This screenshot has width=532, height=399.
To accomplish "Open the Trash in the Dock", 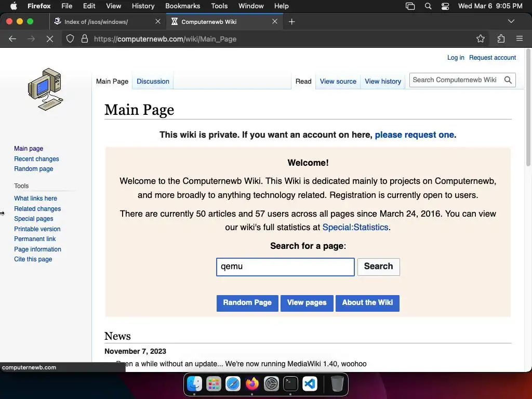I will [x=337, y=384].
